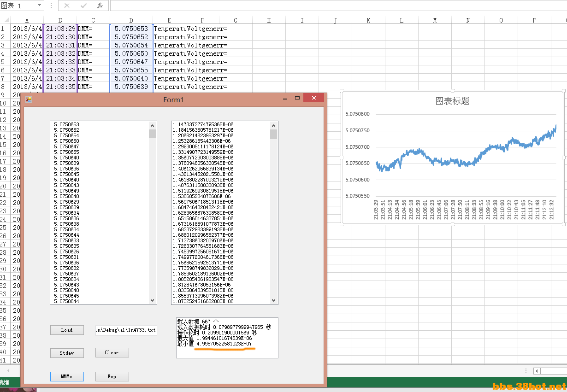Select the chart title 图表标题
This screenshot has height=392, width=567.
pyautogui.click(x=452, y=101)
